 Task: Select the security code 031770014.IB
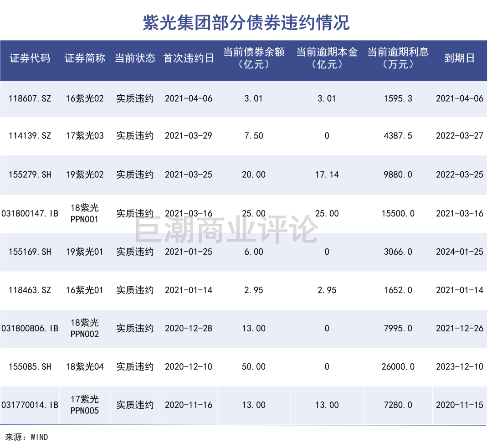point(30,405)
